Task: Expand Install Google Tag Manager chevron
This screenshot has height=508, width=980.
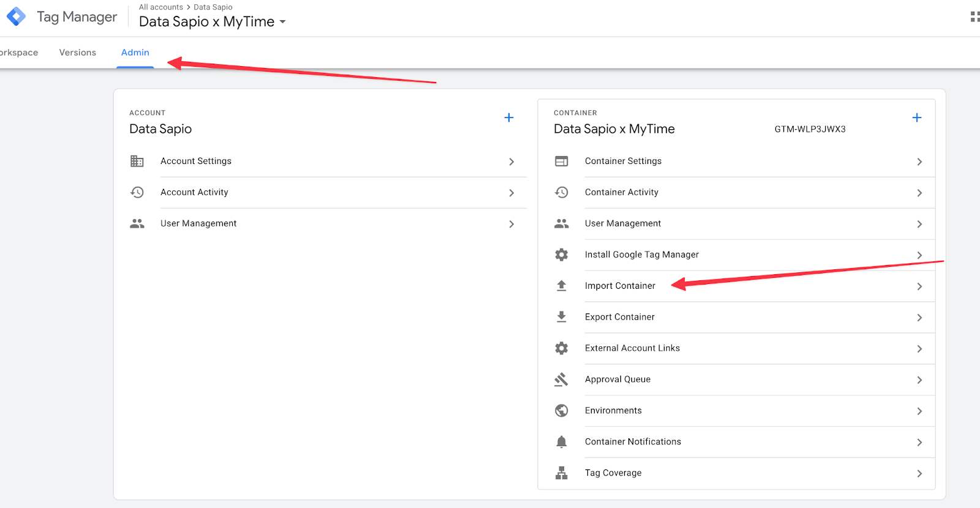Action: 919,255
